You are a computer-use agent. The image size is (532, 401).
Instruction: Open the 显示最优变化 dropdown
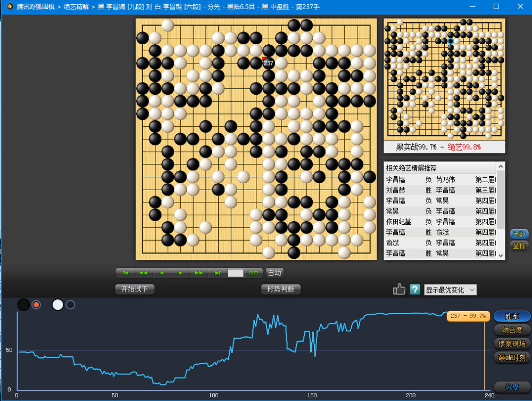[x=450, y=290]
